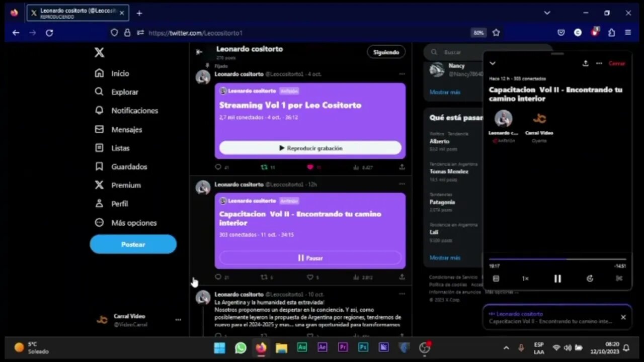Viewport: 644px width, 362px height.
Task: Go to Inicio in the sidebar
Action: (112, 73)
